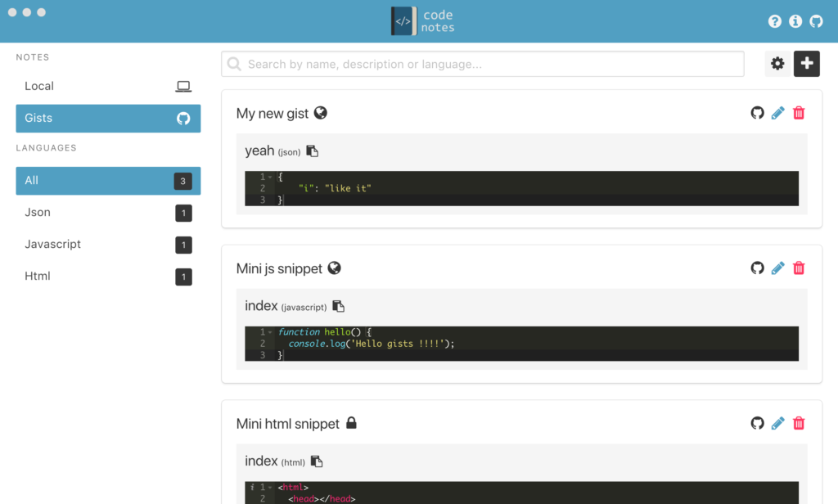Screen dimensions: 838x504
Task: Fold the html tag in code editor
Action: click(270, 488)
